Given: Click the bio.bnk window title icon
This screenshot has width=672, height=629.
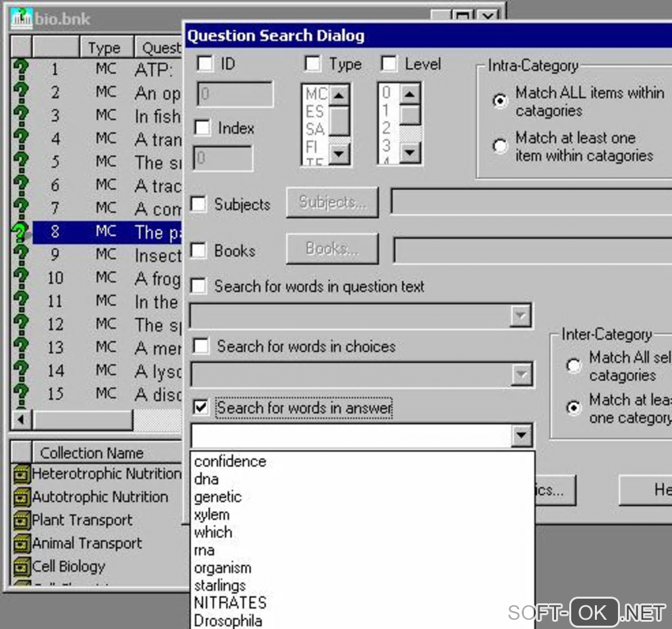Looking at the screenshot, I should click(x=22, y=19).
